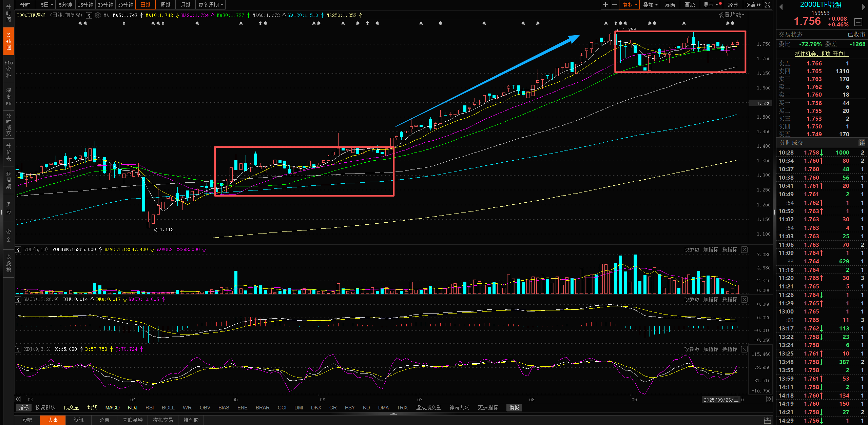The width and height of the screenshot is (868, 425).
Task: Click the help question mark beside chart title
Action: coord(89,15)
